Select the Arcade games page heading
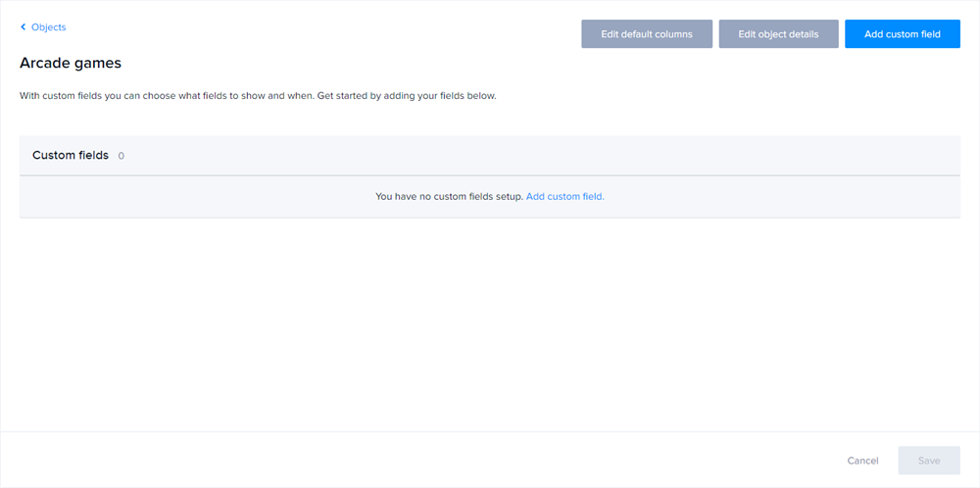980x488 pixels. [x=71, y=63]
